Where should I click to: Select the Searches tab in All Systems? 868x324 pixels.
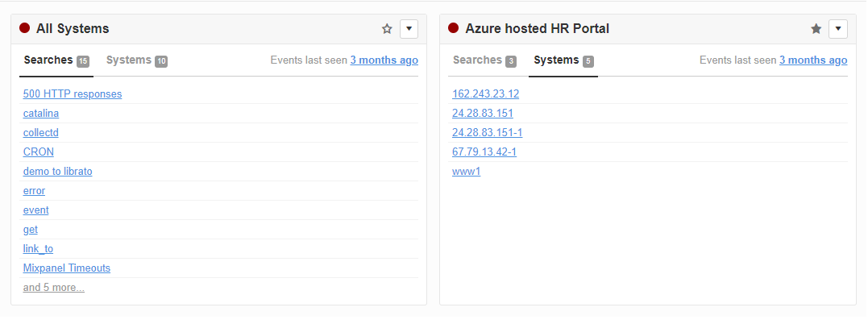coord(56,60)
